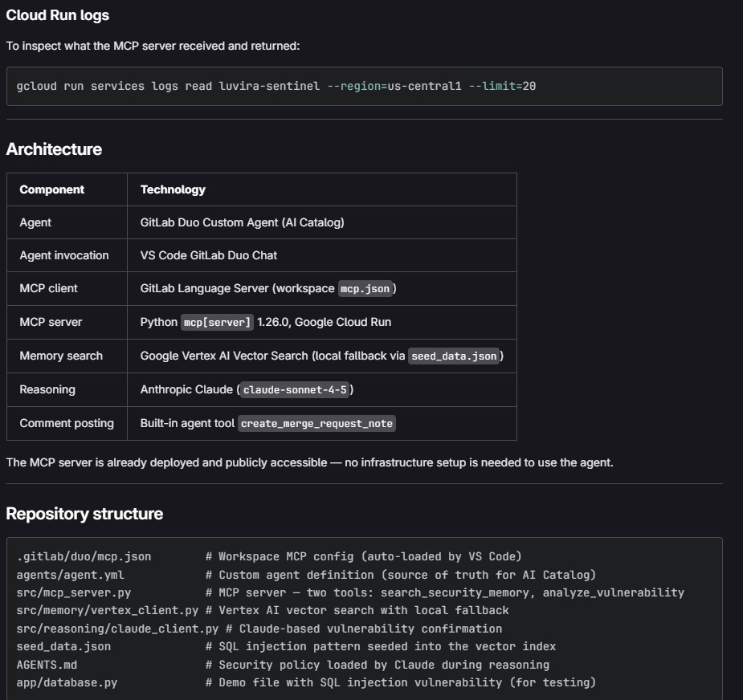
Task: Click the GitLab Duo Custom Agent cell
Action: [x=242, y=222]
